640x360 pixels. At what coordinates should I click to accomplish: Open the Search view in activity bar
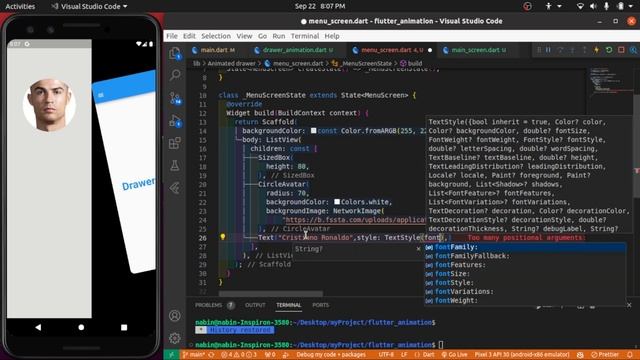175,75
